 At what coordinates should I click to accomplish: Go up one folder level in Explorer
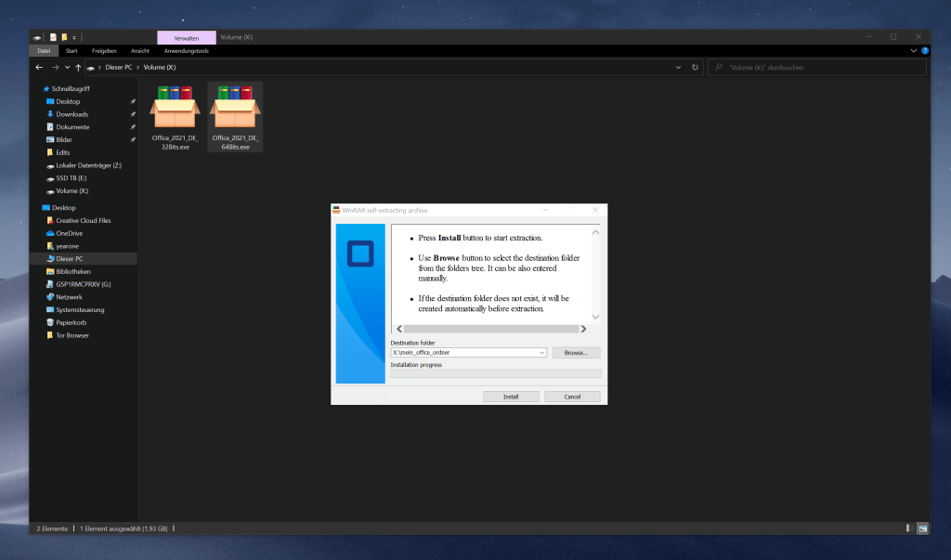click(78, 68)
